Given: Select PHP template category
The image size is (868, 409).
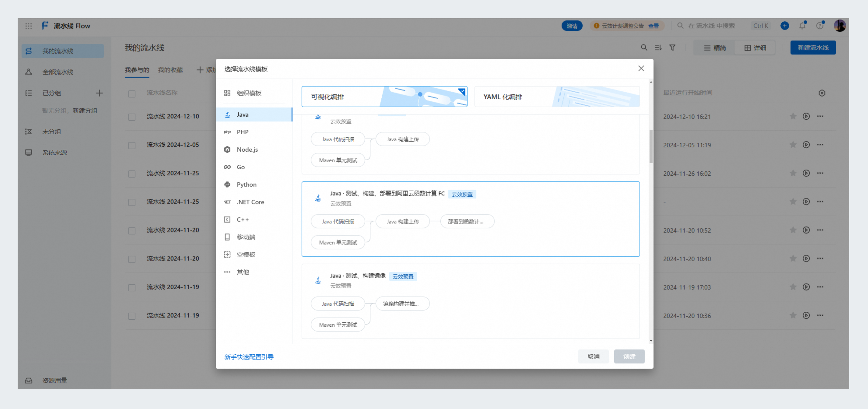Looking at the screenshot, I should 254,132.
